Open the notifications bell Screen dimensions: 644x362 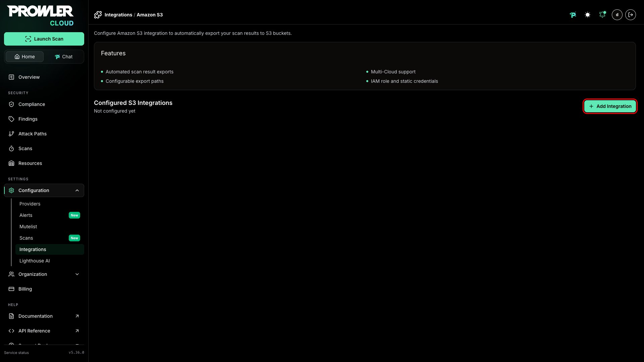tap(602, 15)
